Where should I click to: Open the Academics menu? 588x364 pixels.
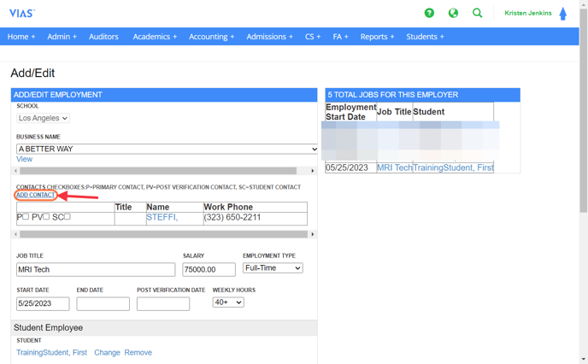pyautogui.click(x=155, y=37)
